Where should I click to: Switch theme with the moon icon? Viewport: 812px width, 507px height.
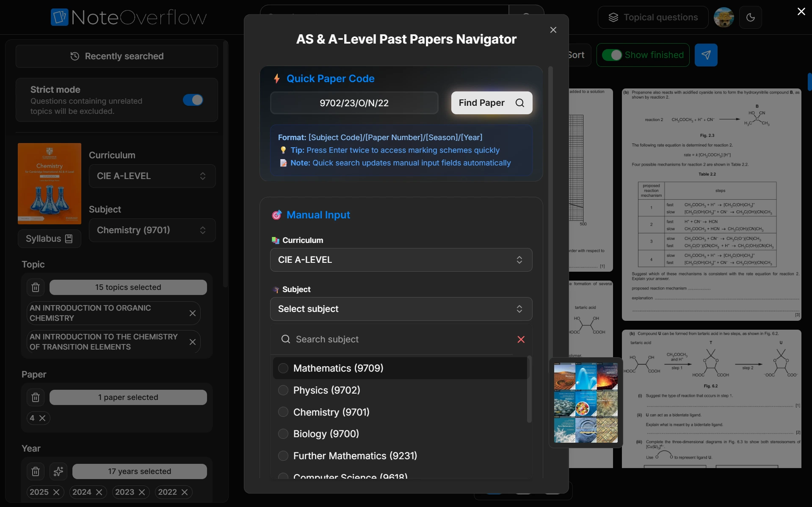(x=750, y=17)
